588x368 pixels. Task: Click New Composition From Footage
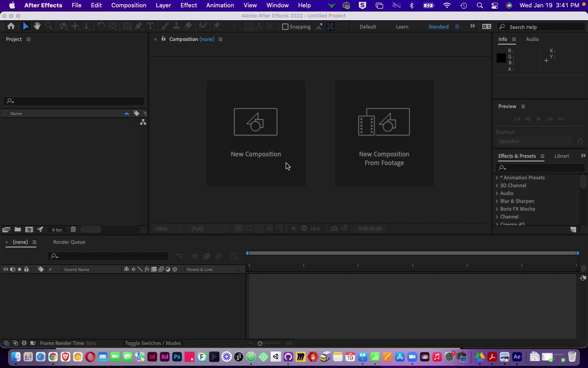[x=384, y=133]
